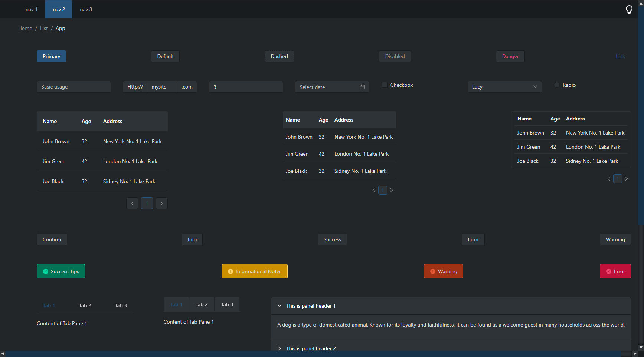Enable the Checkbox option
The width and height of the screenshot is (644, 357).
pyautogui.click(x=384, y=85)
